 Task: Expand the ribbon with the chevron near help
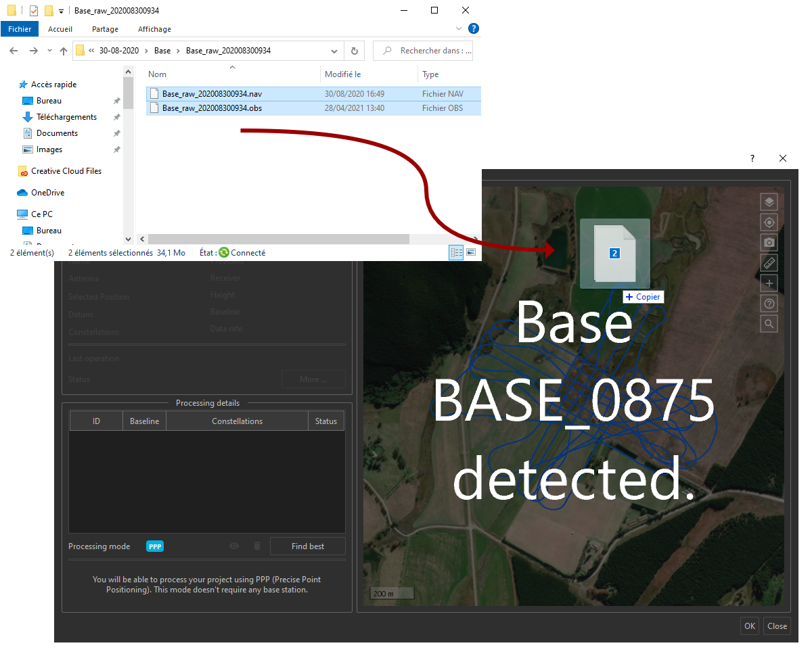pyautogui.click(x=459, y=28)
